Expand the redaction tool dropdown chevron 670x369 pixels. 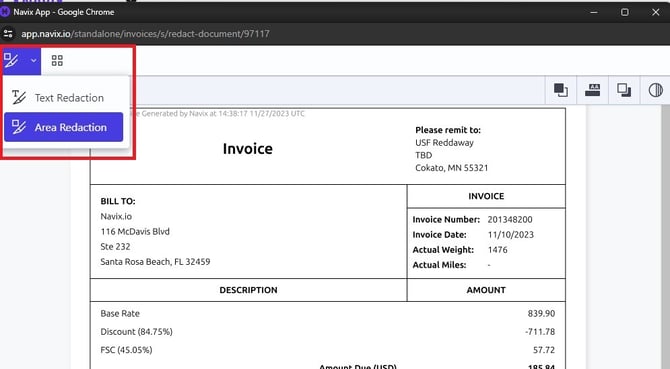34,61
